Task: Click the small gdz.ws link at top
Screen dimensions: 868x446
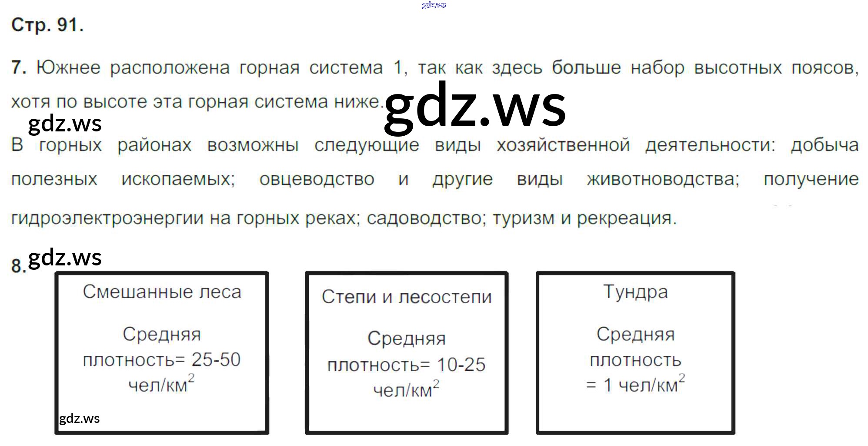Action: pos(434,5)
